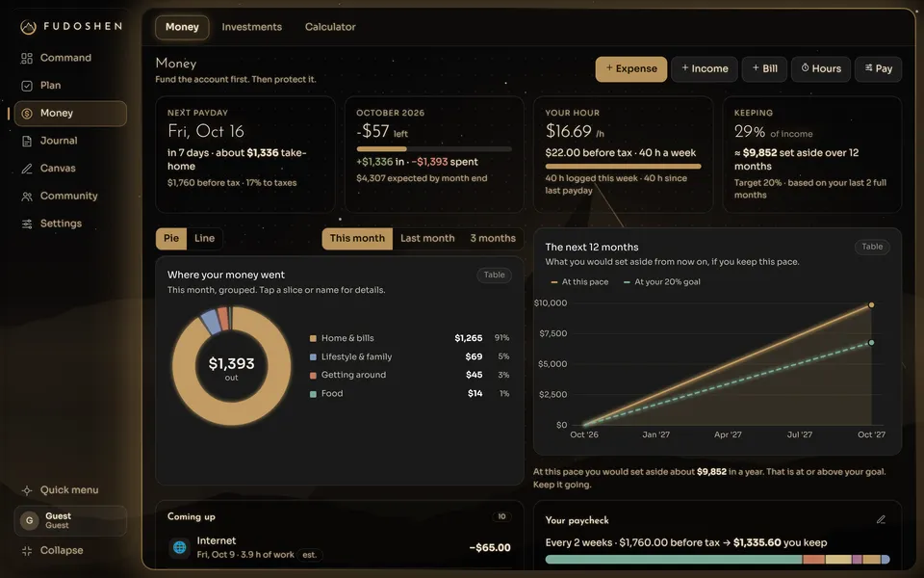
Task: Click the Money dollar icon in sidebar
Action: (27, 114)
